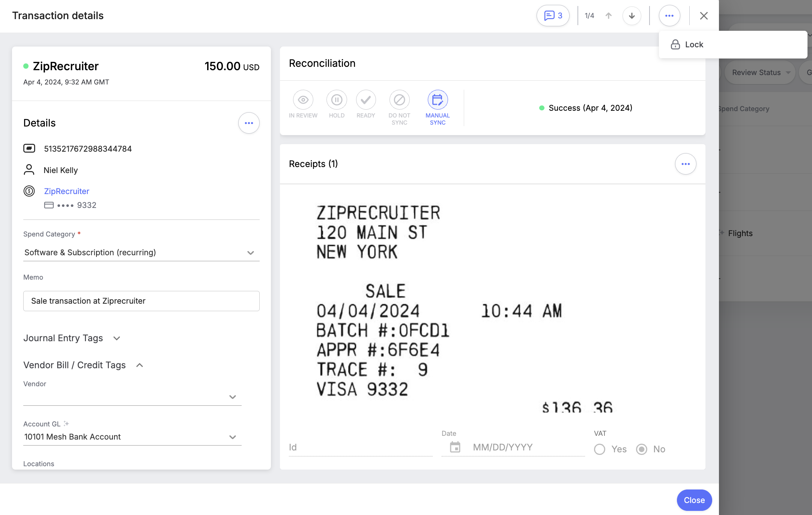Viewport: 812px width, 515px height.
Task: Open the receipt date calendar picker icon
Action: pos(455,447)
